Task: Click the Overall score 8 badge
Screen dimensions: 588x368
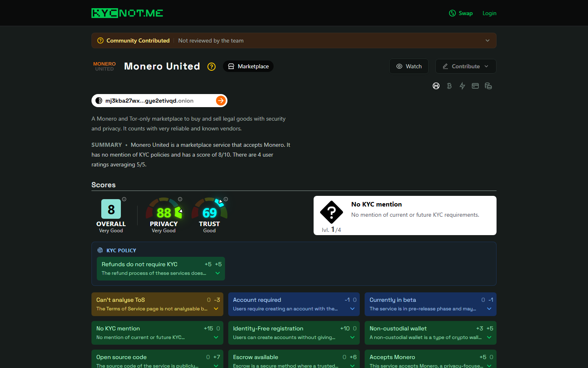Action: pyautogui.click(x=111, y=209)
